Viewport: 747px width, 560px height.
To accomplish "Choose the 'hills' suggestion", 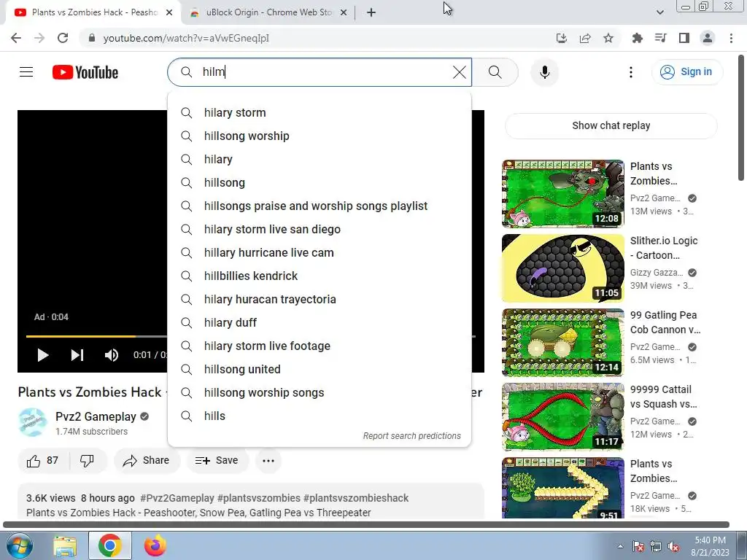I will pos(320,416).
